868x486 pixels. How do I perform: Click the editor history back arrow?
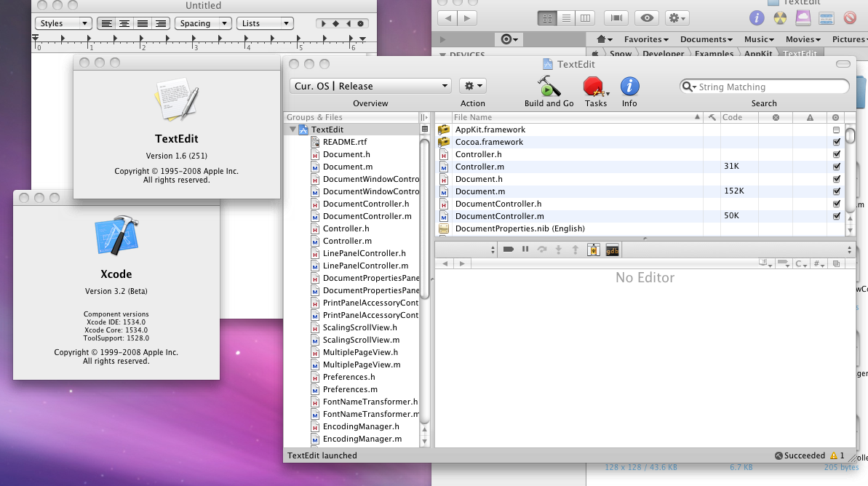[445, 263]
